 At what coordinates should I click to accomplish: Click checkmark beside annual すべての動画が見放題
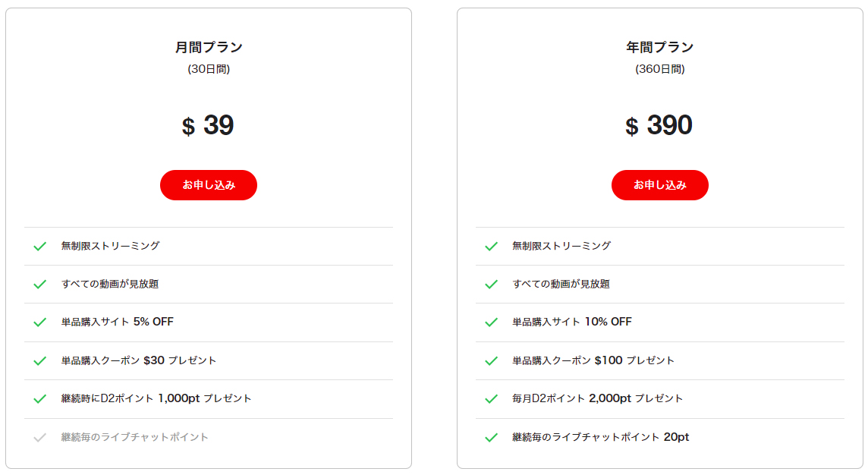click(491, 285)
